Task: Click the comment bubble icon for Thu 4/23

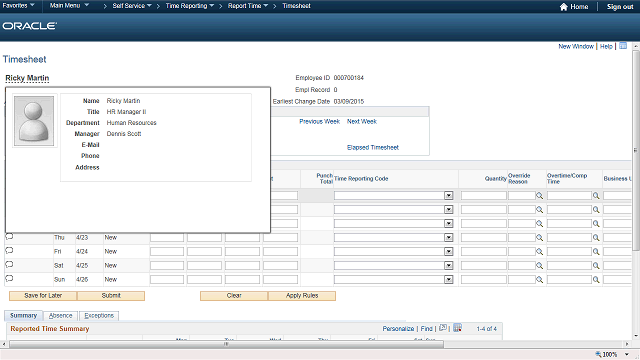Action: pos(9,237)
